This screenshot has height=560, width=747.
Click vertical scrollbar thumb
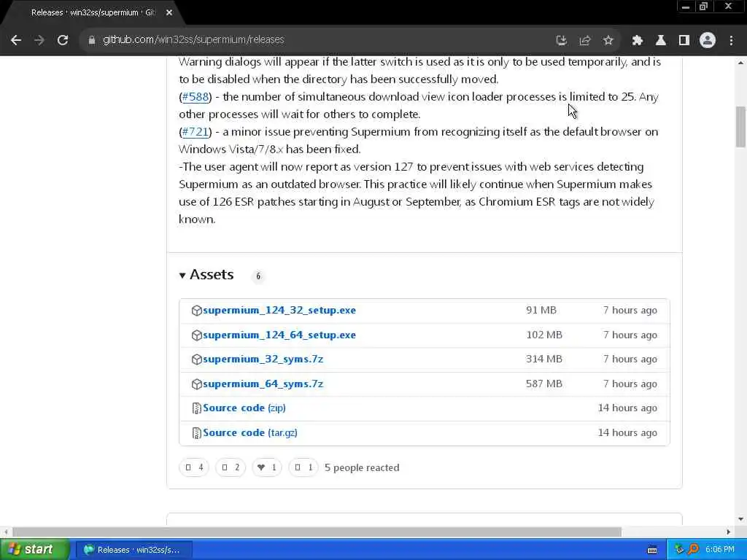[x=740, y=127]
